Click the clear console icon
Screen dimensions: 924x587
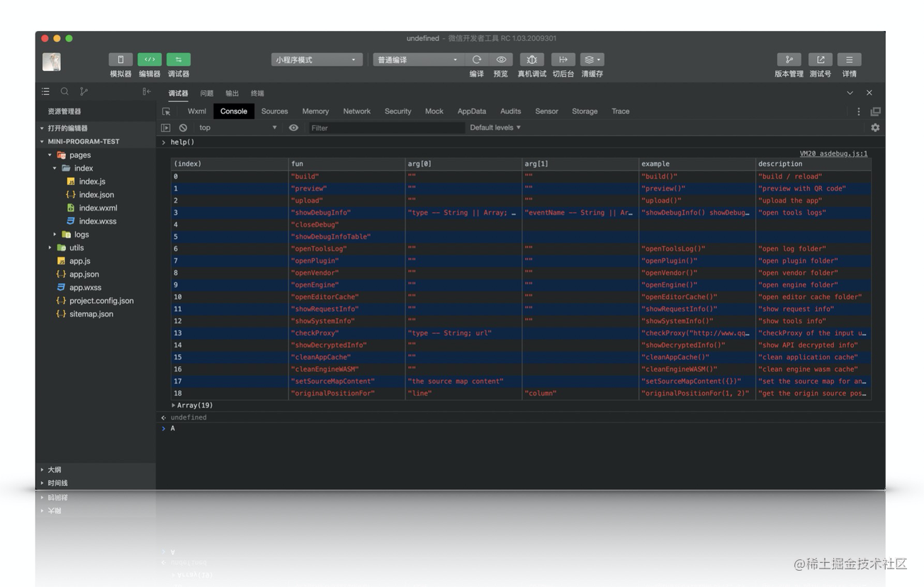184,128
